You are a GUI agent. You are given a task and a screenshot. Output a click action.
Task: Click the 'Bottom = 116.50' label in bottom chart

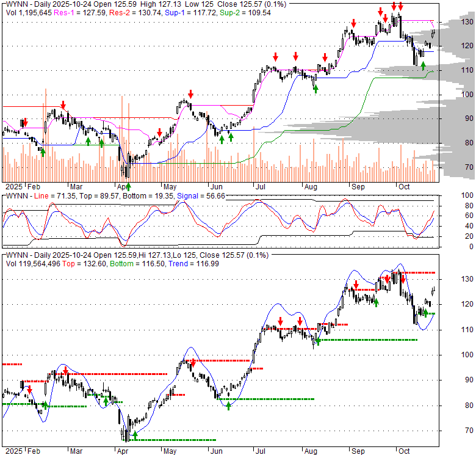137,264
